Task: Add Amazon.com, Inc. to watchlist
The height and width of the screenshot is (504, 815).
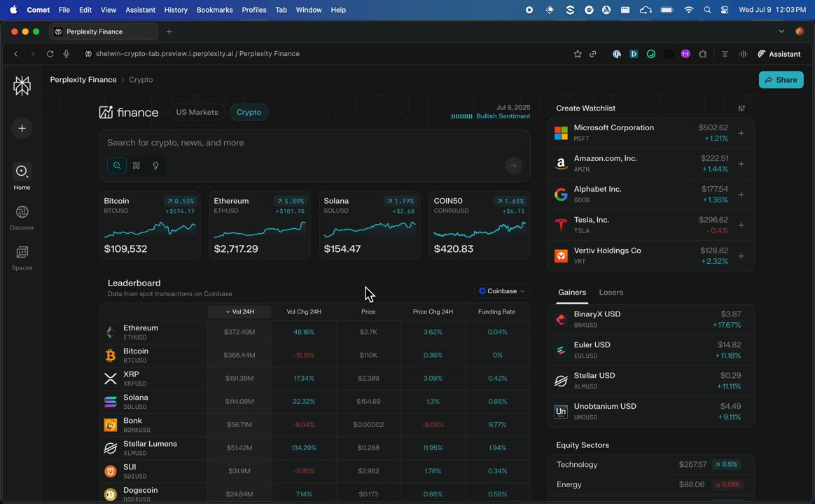Action: point(741,164)
